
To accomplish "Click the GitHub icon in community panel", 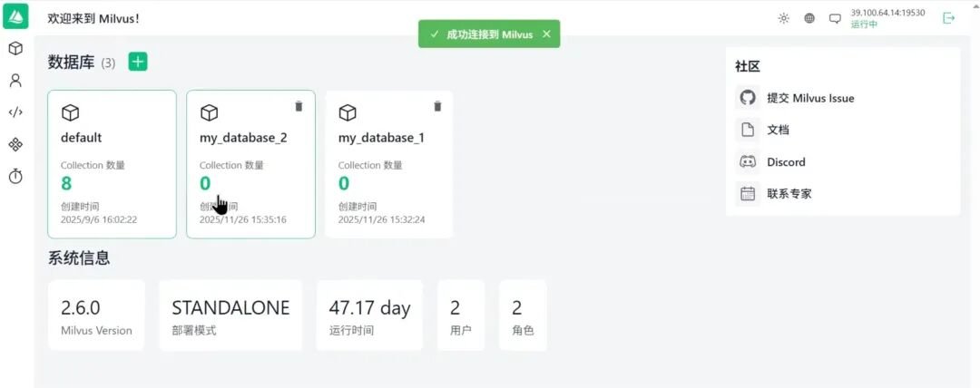I will pyautogui.click(x=748, y=98).
